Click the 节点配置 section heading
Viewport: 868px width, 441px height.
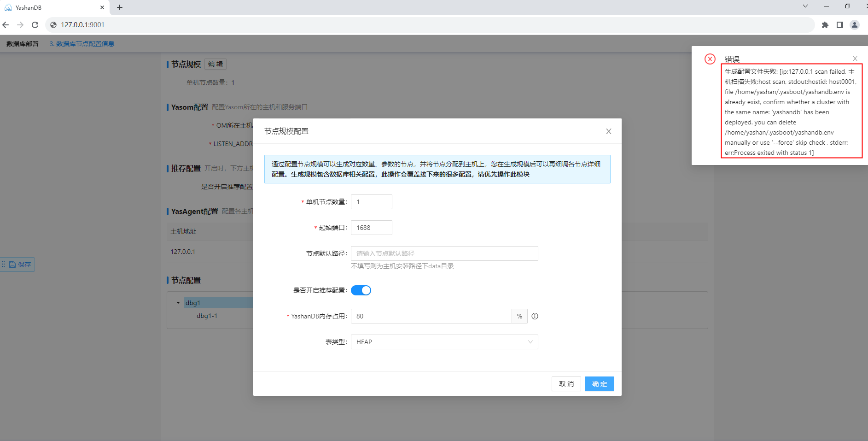[186, 280]
